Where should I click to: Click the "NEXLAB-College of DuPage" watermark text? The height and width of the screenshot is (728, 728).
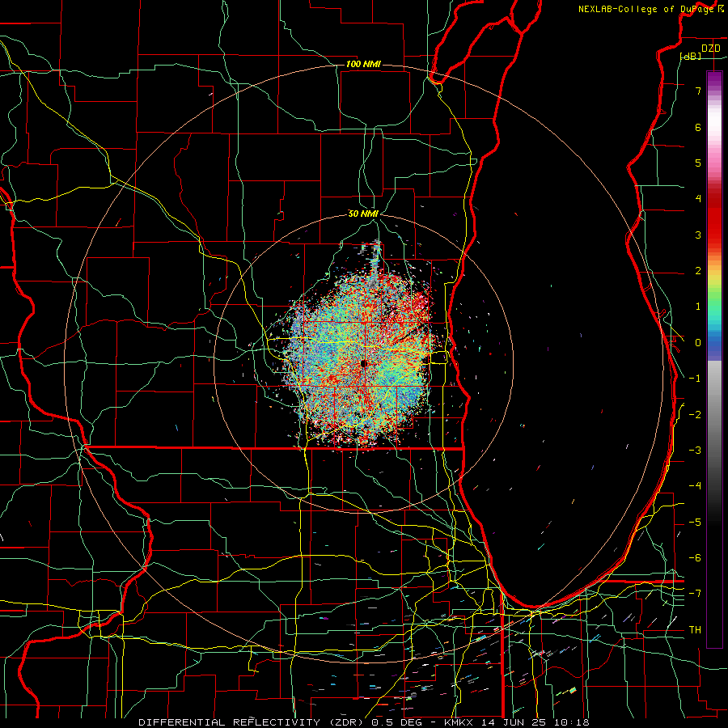click(646, 9)
